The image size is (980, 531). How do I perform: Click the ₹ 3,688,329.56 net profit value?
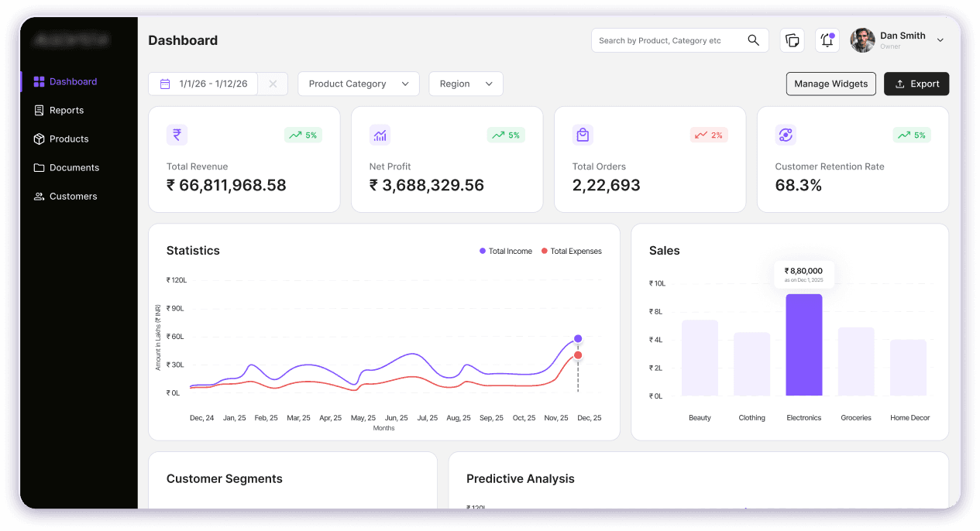pyautogui.click(x=427, y=185)
